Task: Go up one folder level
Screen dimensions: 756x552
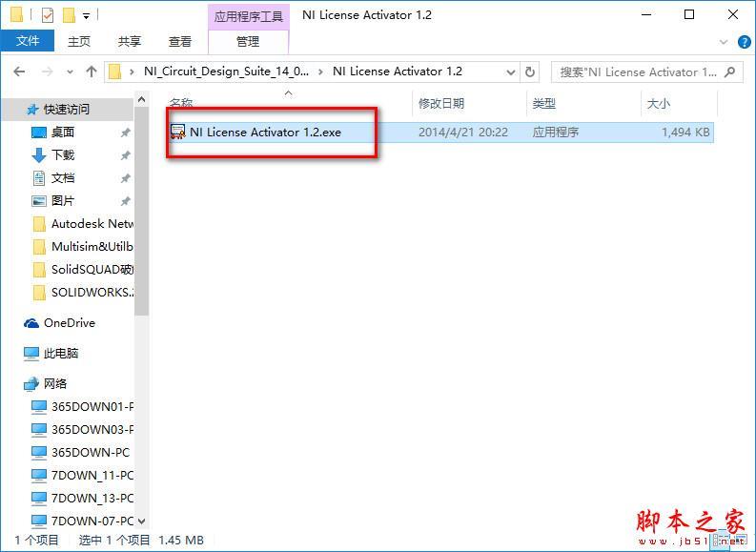Action: (x=92, y=72)
